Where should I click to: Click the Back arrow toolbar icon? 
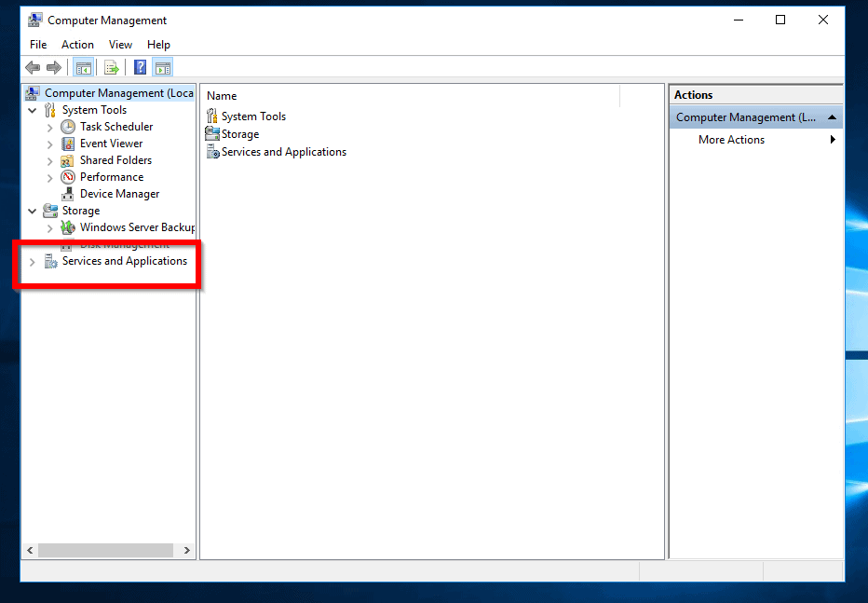tap(33, 67)
